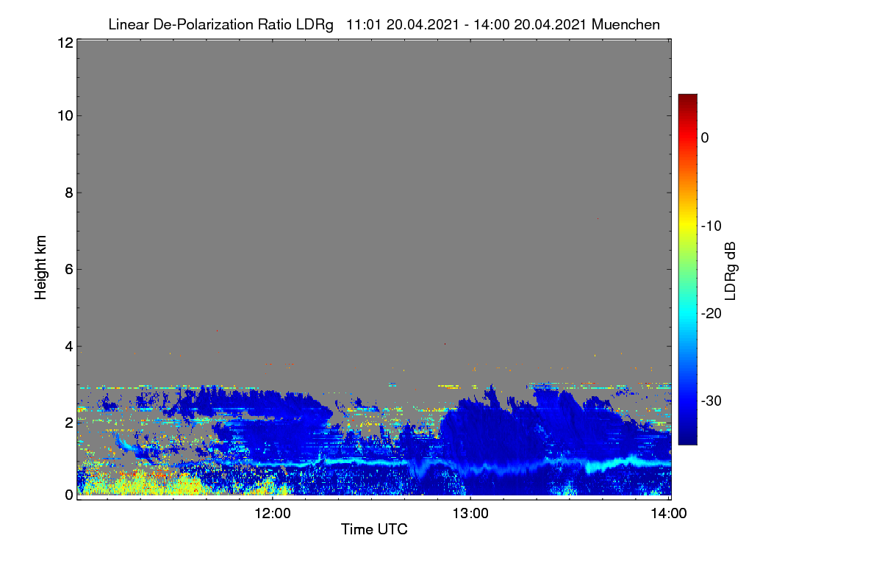
Task: Click the 10 km height tick label
Action: (64, 115)
